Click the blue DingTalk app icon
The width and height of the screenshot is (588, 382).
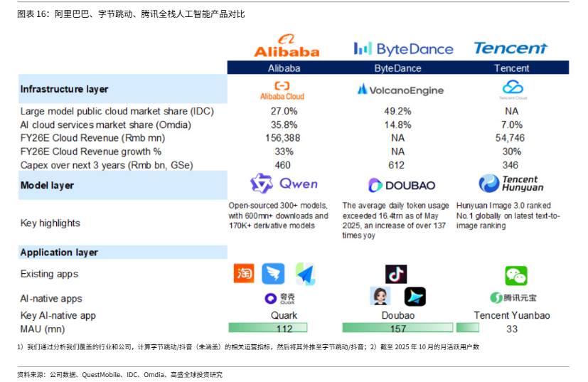[x=273, y=274]
